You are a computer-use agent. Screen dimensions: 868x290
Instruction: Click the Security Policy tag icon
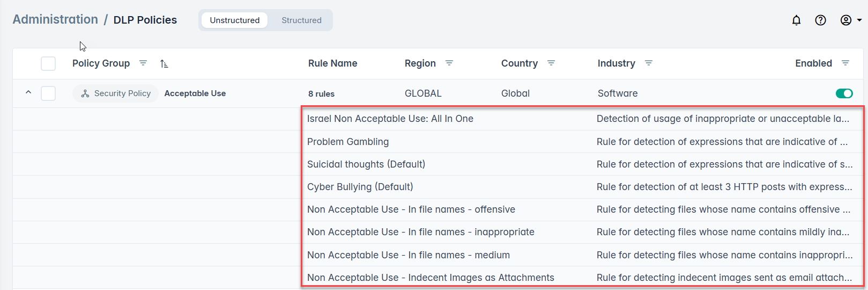[85, 93]
